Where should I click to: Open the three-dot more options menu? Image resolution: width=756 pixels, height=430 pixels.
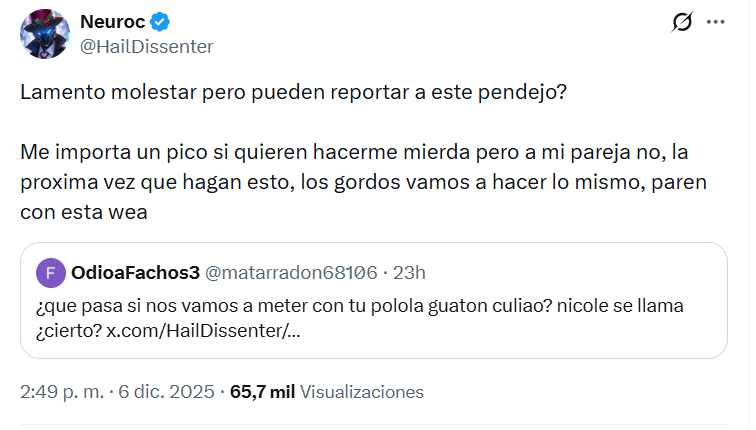[x=716, y=22]
